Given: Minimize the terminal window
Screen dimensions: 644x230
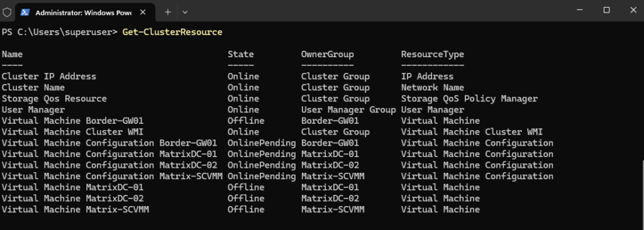Looking at the screenshot, I should [579, 10].
